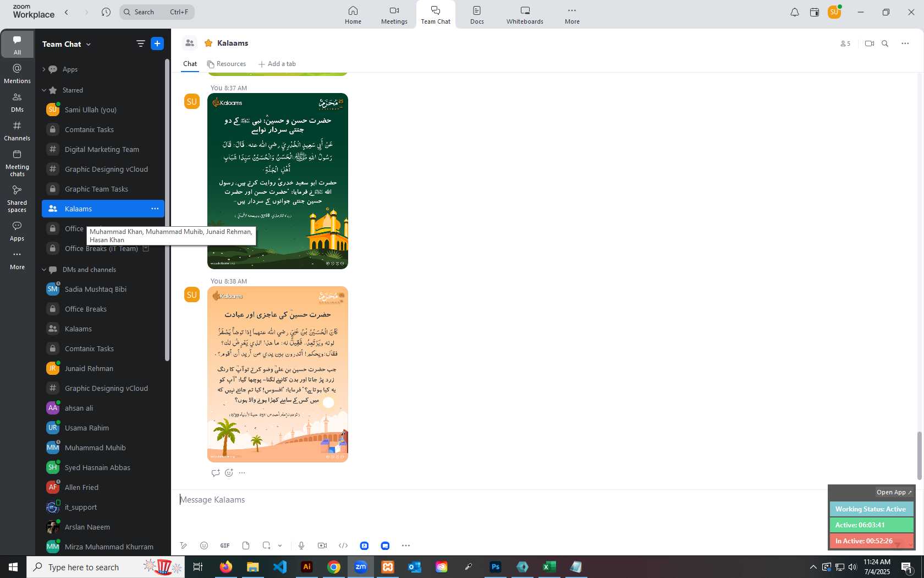The width and height of the screenshot is (924, 578).
Task: Open Chrome from the Windows taskbar
Action: [x=334, y=567]
